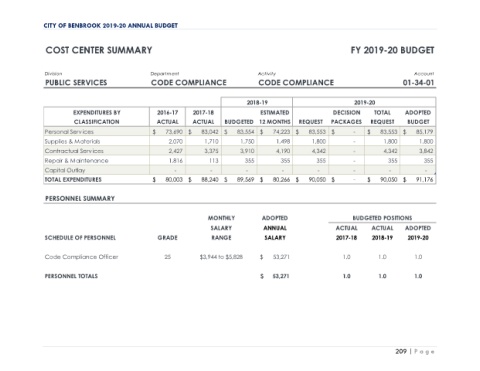Select the Cost Center Summary heading
480x371 pixels.
tap(99, 50)
